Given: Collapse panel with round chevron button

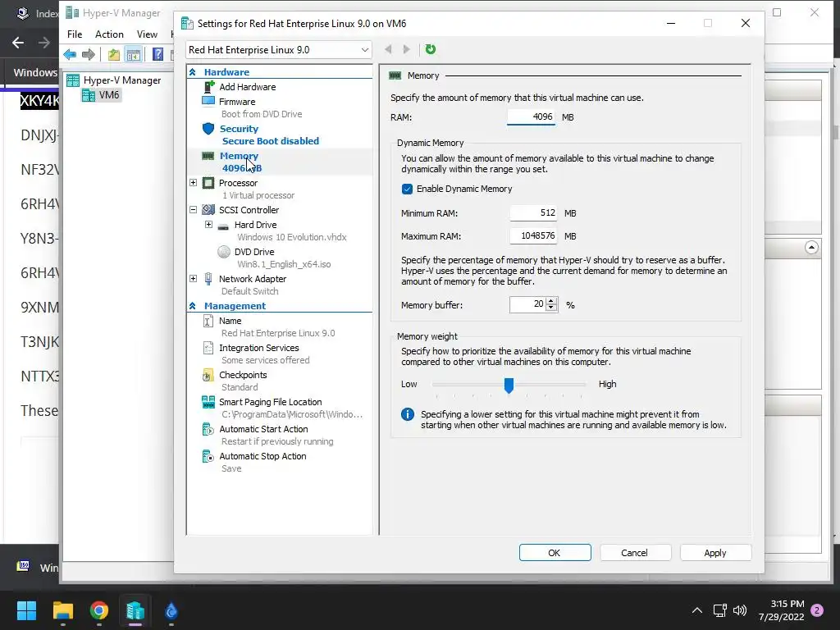Looking at the screenshot, I should [x=811, y=248].
